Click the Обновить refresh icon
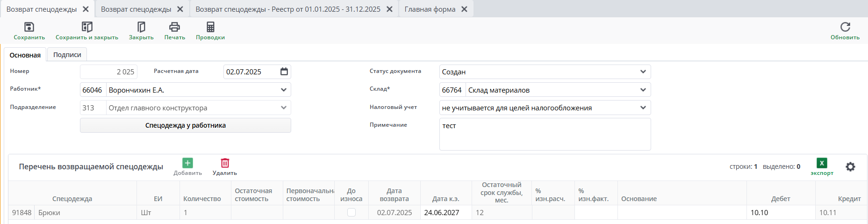Image resolution: width=868 pixels, height=224 pixels. coord(845,27)
